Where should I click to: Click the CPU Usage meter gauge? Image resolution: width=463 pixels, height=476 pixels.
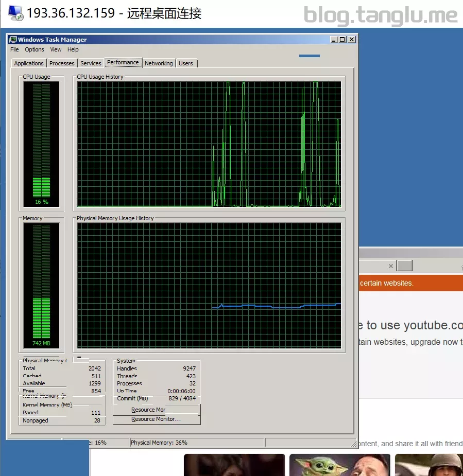pos(41,143)
